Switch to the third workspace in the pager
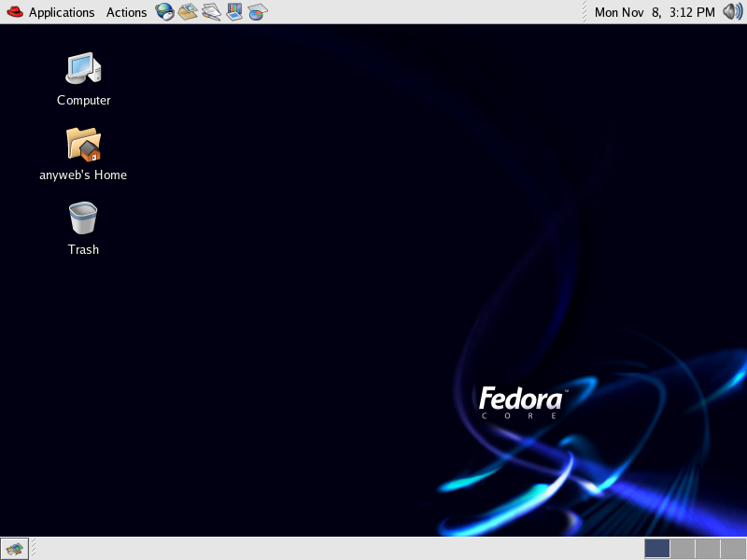Screen dimensions: 747x560 coord(708,549)
